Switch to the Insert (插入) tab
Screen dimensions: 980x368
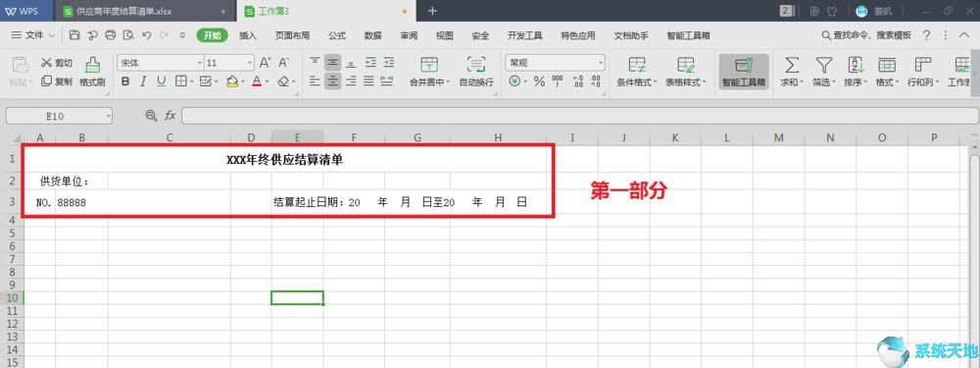[x=248, y=35]
